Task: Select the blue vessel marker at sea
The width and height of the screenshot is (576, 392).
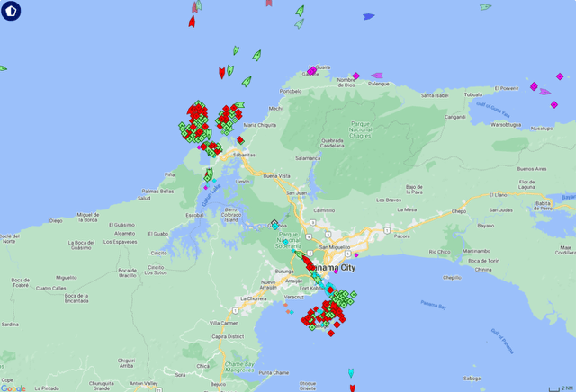Action: point(368,16)
